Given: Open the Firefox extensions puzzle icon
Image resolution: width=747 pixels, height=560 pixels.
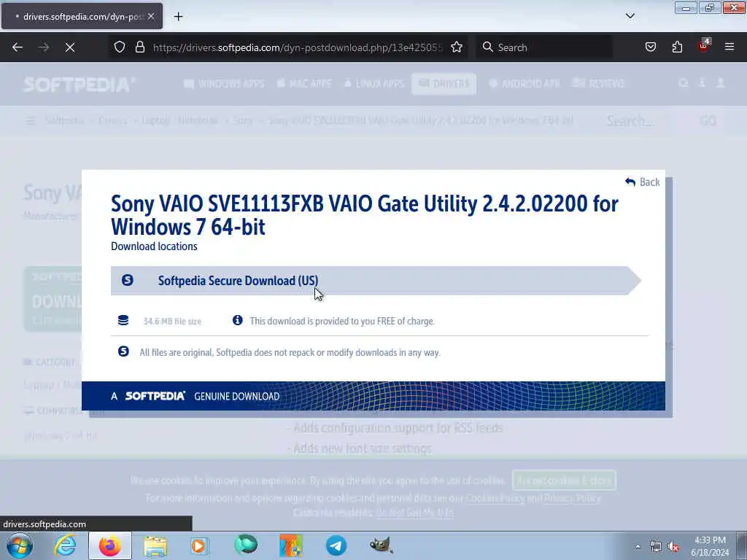Looking at the screenshot, I should [x=677, y=47].
